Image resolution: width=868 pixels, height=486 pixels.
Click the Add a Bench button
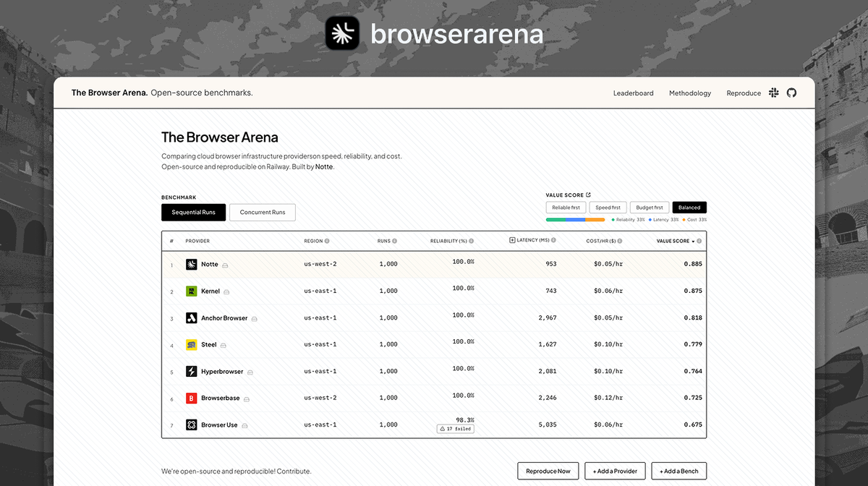tap(678, 471)
